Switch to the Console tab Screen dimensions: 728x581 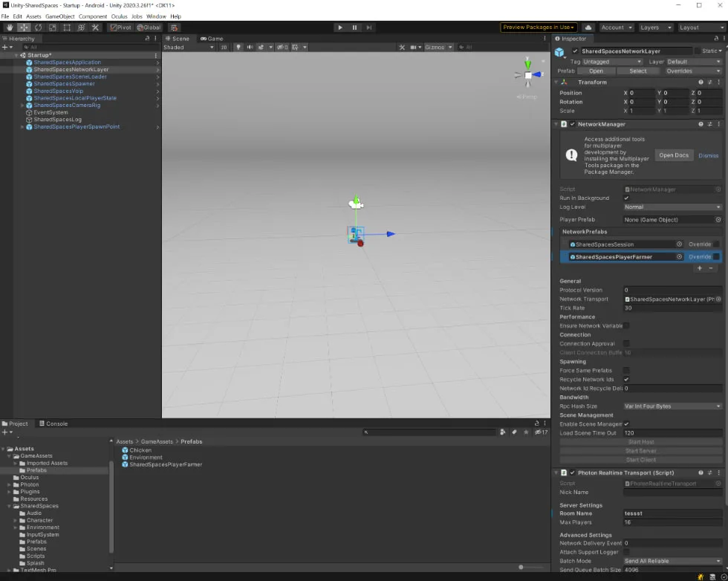(53, 423)
